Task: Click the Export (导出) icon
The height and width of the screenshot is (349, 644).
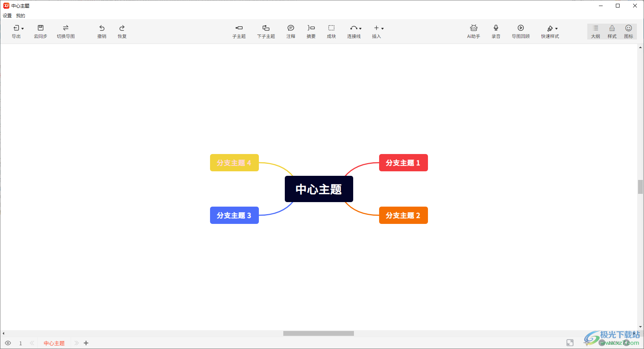Action: tap(16, 28)
